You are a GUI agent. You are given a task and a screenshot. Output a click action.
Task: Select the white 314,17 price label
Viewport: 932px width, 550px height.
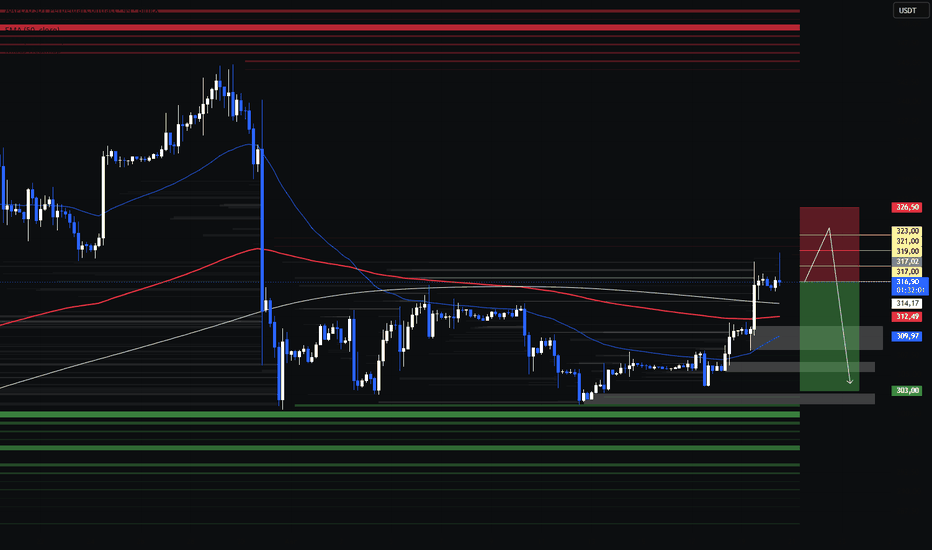coord(906,303)
